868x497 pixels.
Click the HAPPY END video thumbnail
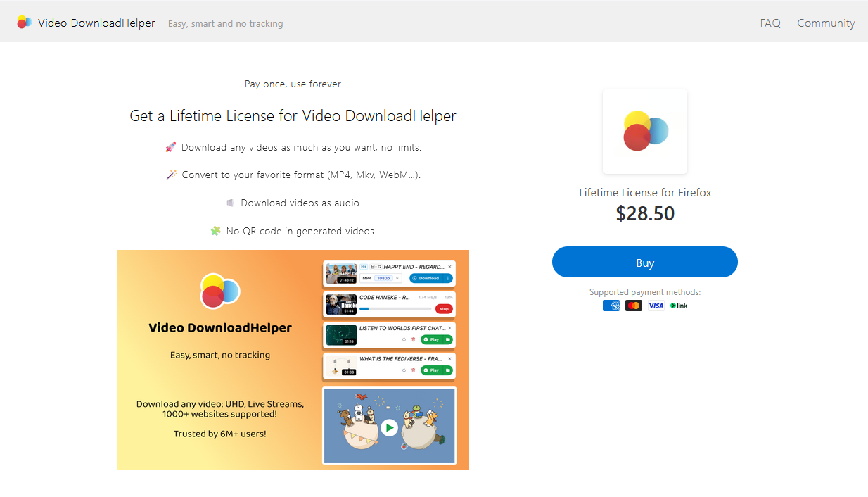(341, 273)
